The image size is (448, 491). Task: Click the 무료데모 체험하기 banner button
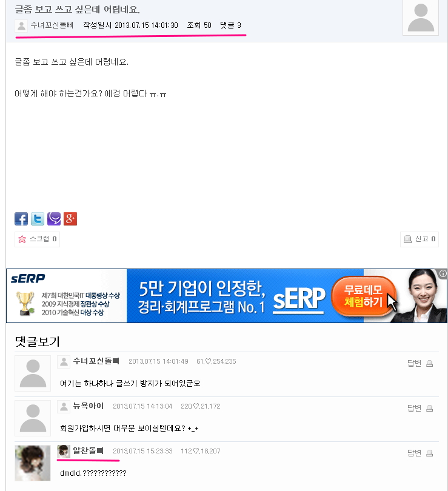363,296
